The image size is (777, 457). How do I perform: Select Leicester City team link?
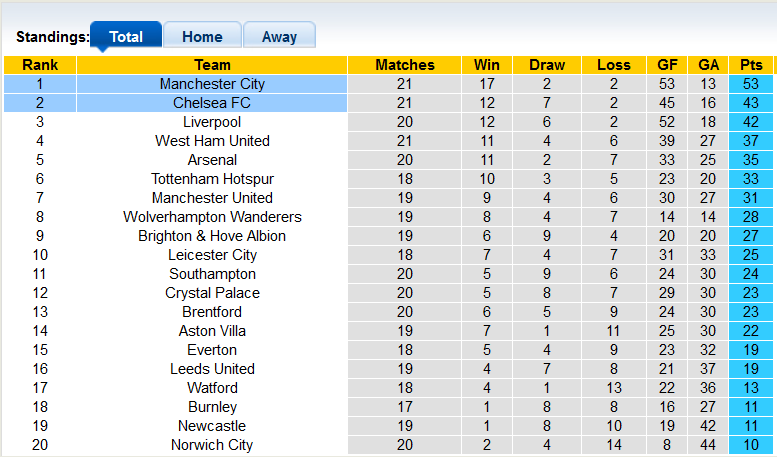coord(212,255)
